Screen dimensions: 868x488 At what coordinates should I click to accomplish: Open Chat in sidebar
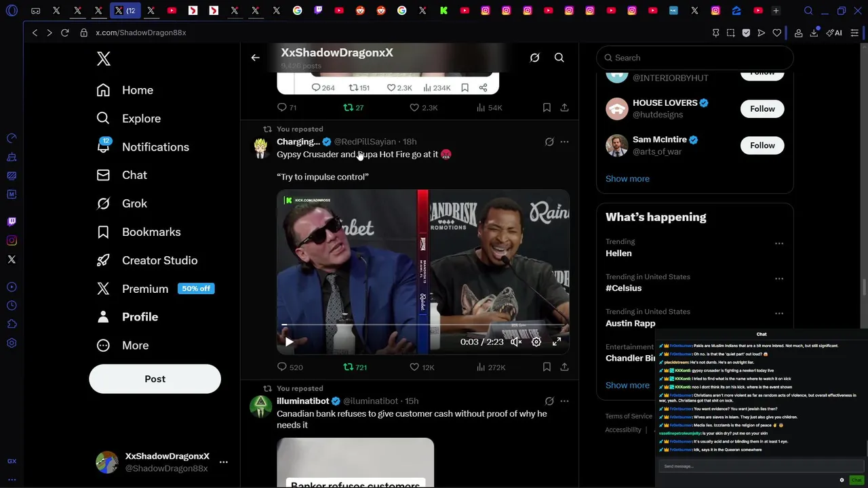[x=121, y=175]
